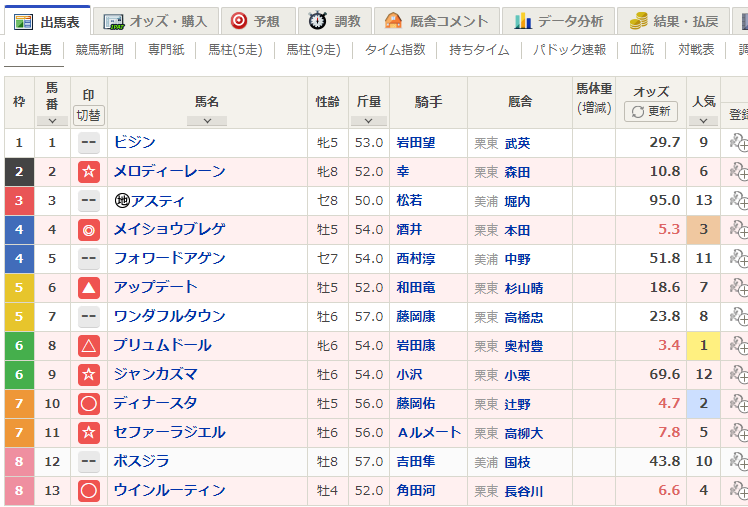The height and width of the screenshot is (507, 748).
Task: Open horse page for ディナースタ
Action: (155, 404)
